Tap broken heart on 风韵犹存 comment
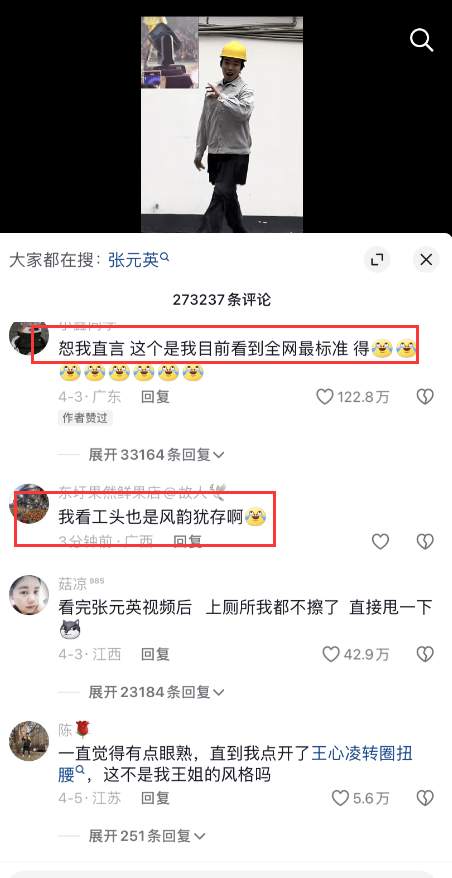452x878 pixels. [x=425, y=541]
